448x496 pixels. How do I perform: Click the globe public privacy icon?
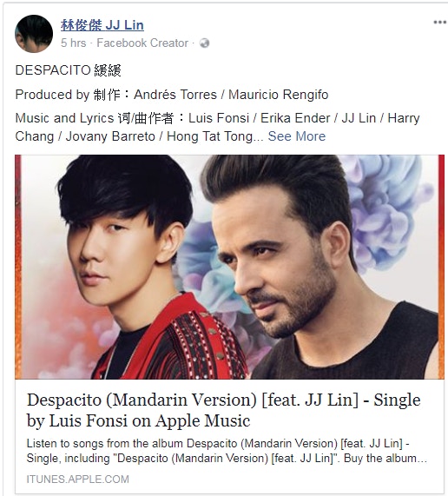point(205,43)
